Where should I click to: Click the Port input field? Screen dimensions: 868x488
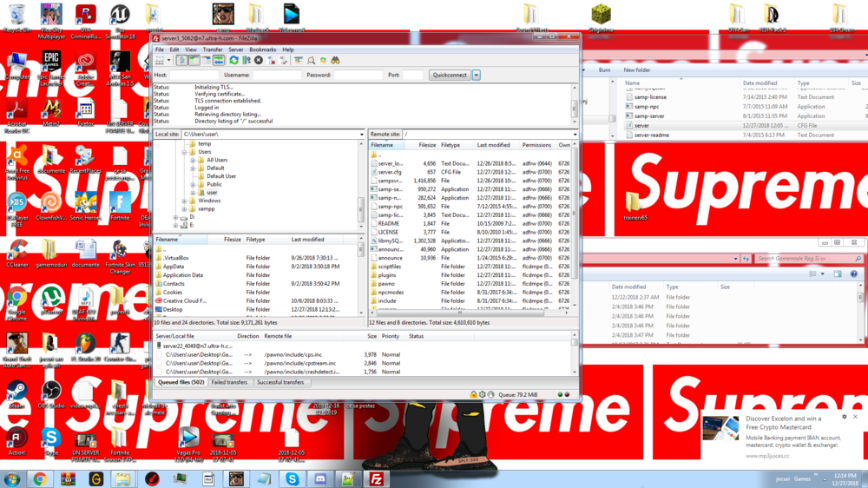[x=413, y=75]
